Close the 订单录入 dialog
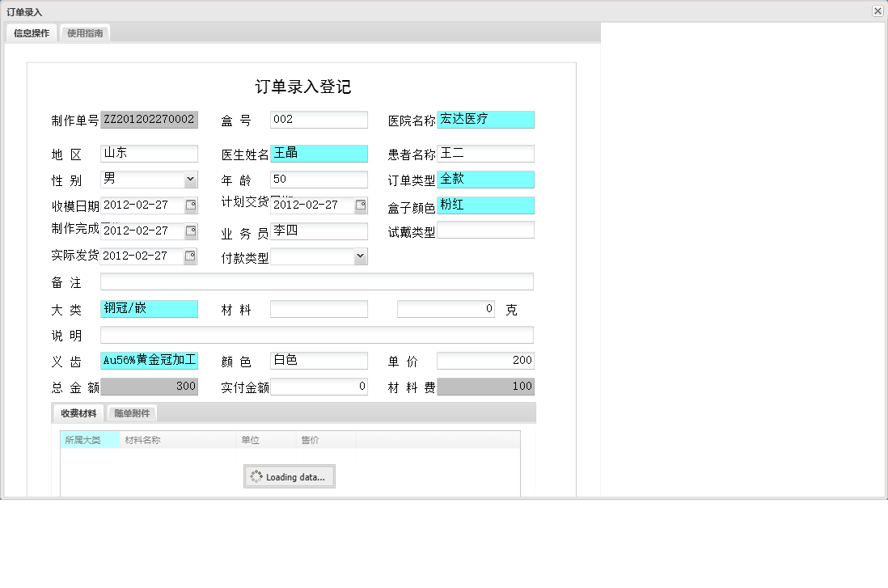This screenshot has width=888, height=588. pos(877,11)
